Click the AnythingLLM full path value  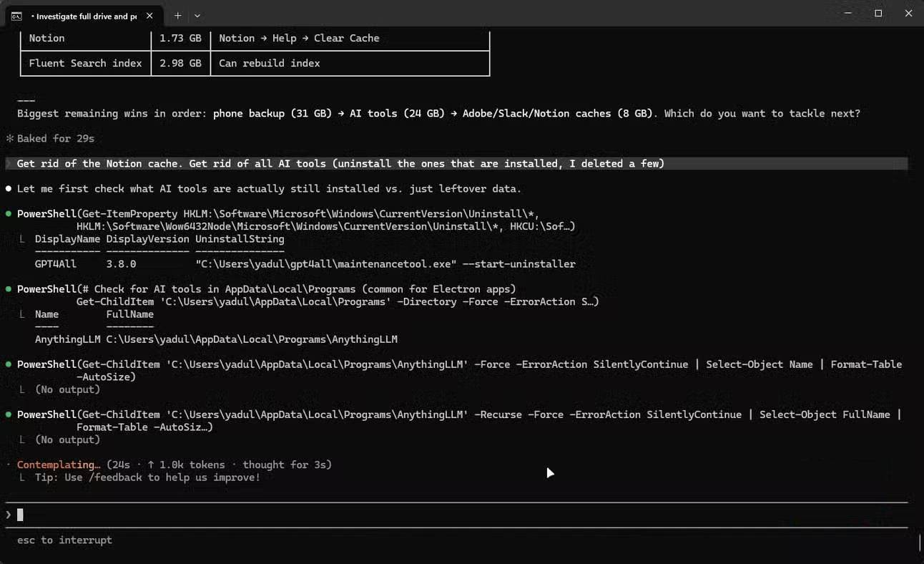pos(252,339)
